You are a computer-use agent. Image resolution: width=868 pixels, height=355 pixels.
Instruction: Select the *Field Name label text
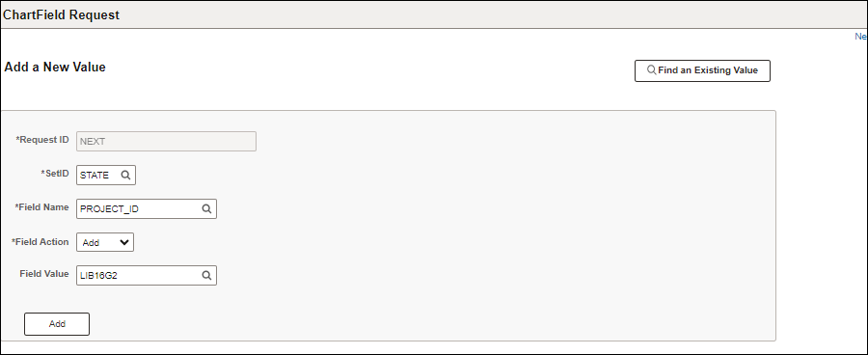tap(42, 207)
